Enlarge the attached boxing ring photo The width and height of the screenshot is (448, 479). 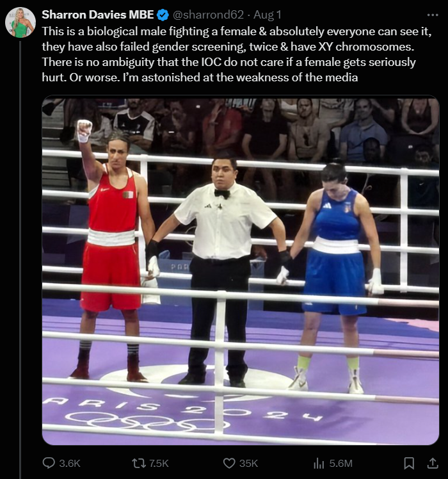[241, 270]
